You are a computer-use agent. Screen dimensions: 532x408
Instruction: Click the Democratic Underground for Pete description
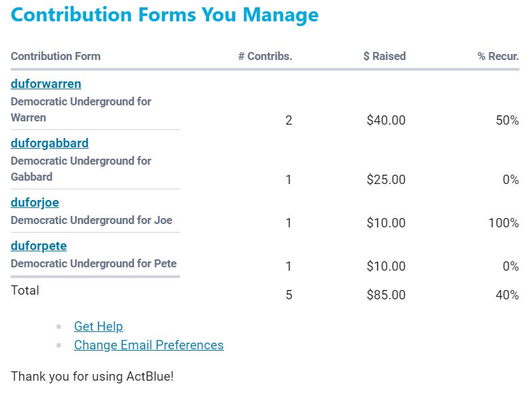[94, 263]
